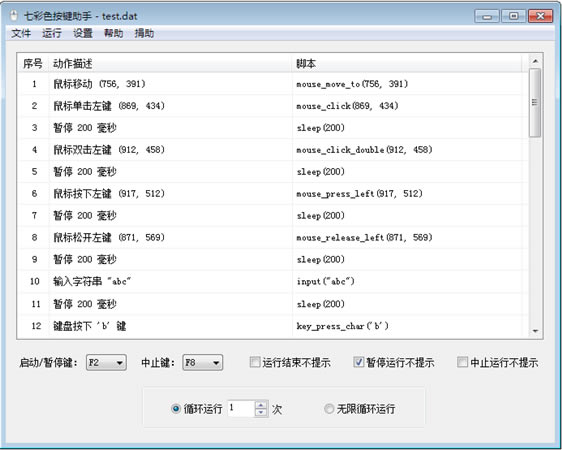Decrease loop count with the down arrow

[261, 412]
